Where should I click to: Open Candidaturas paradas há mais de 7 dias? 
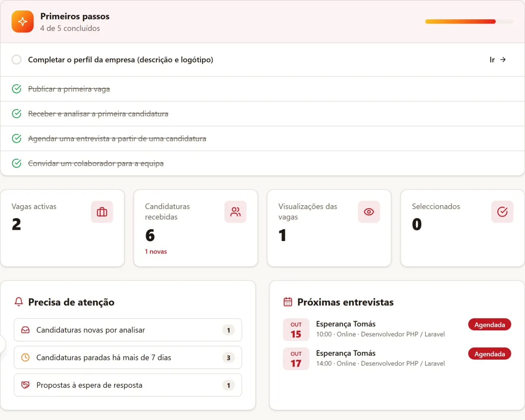[128, 357]
